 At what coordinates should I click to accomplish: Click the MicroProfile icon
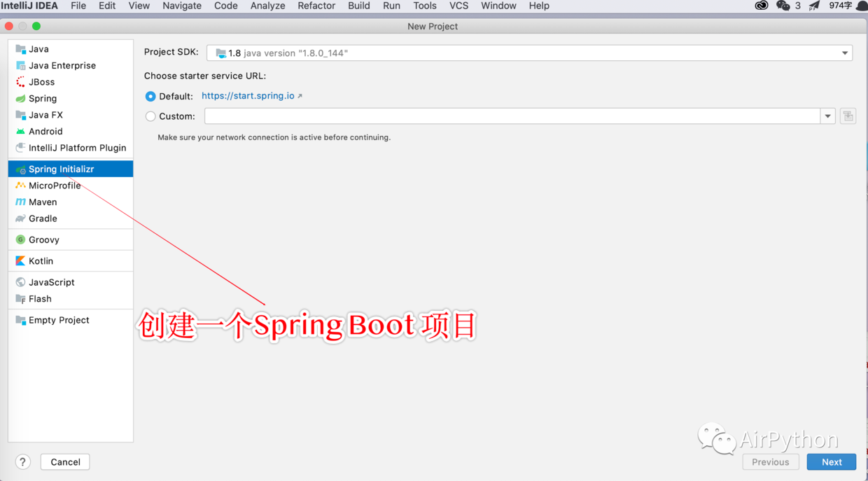coord(20,186)
